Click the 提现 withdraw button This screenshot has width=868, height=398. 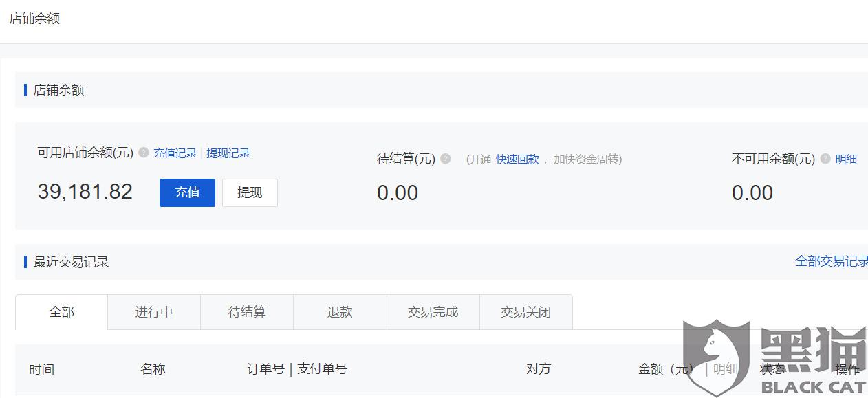250,192
